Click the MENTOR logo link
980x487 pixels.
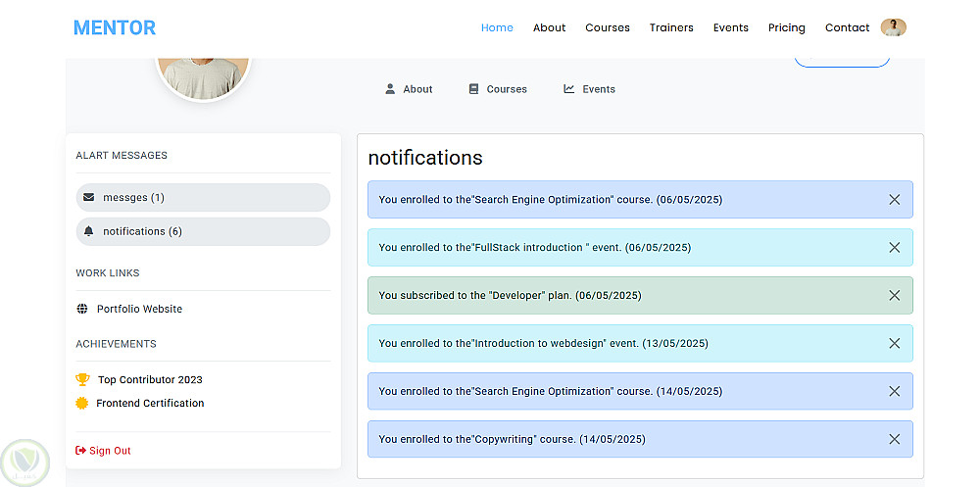[x=115, y=27]
